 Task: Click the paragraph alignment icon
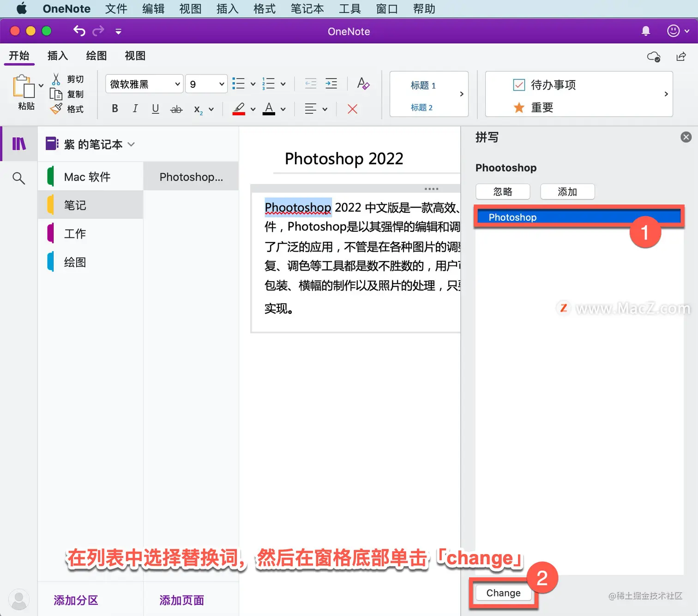coord(311,109)
